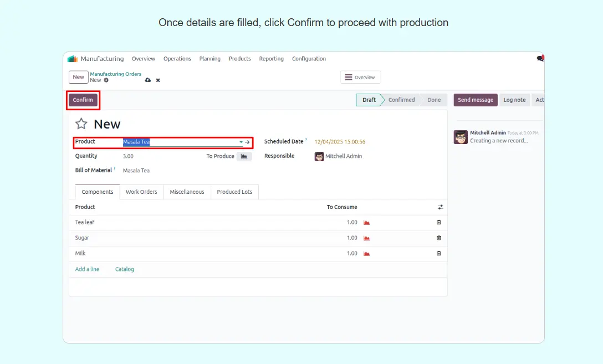Switch to the Work Orders tab
The height and width of the screenshot is (364, 603).
coord(141,192)
